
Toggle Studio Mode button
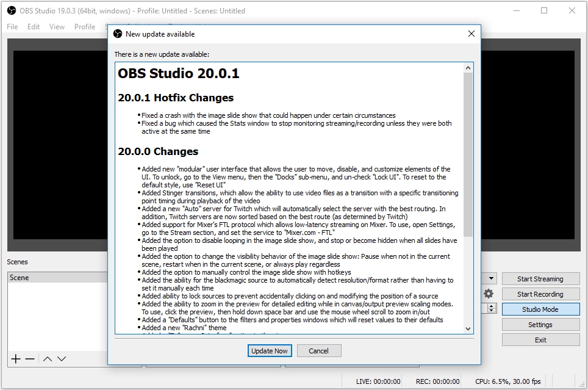point(540,309)
